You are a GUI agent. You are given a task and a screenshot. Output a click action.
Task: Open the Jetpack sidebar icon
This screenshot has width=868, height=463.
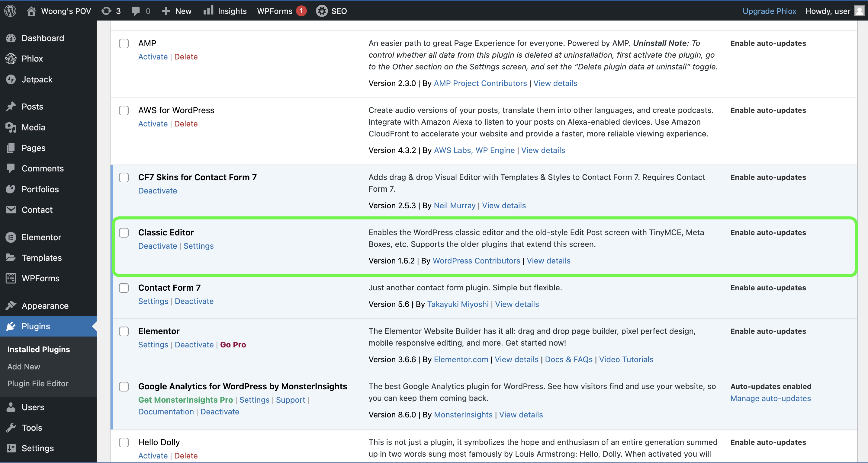pyautogui.click(x=11, y=79)
